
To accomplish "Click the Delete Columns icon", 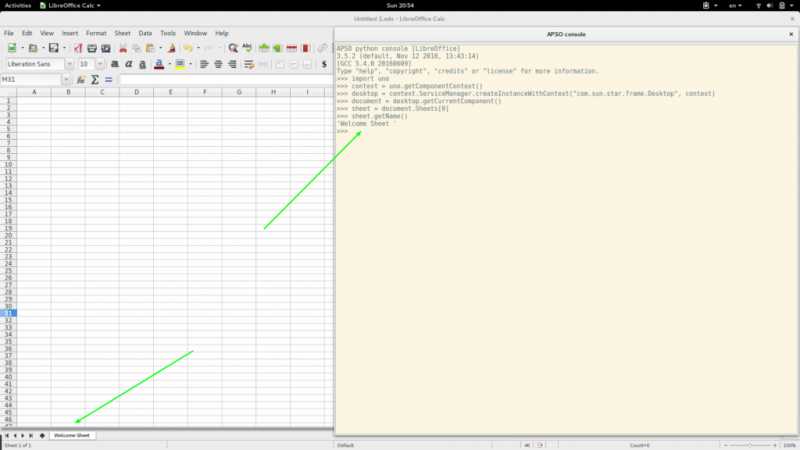I will [x=306, y=48].
